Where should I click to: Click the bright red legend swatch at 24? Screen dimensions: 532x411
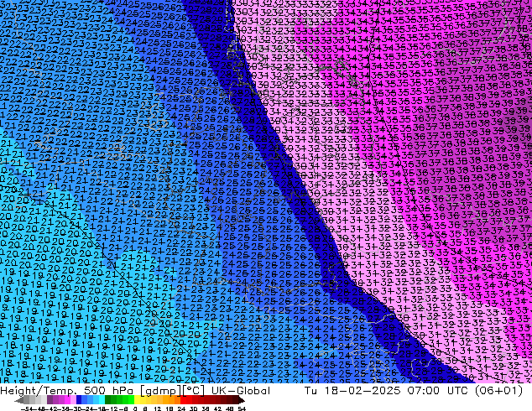[183, 400]
